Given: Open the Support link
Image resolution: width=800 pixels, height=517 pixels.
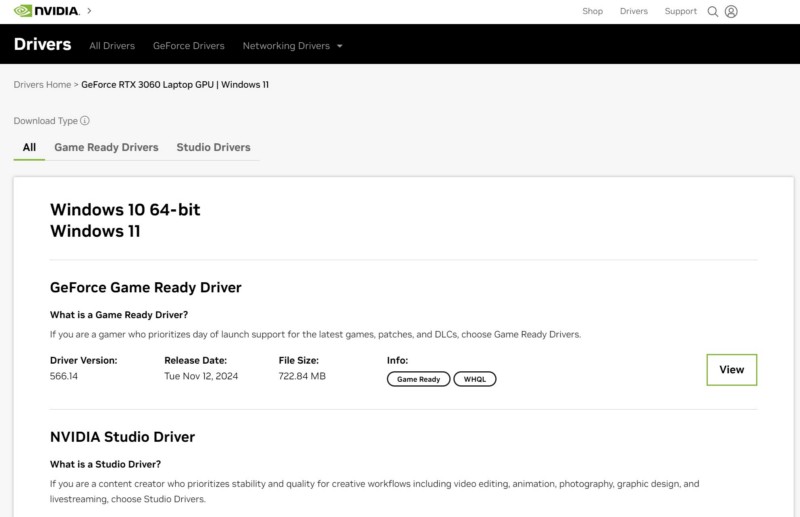Looking at the screenshot, I should (x=680, y=11).
